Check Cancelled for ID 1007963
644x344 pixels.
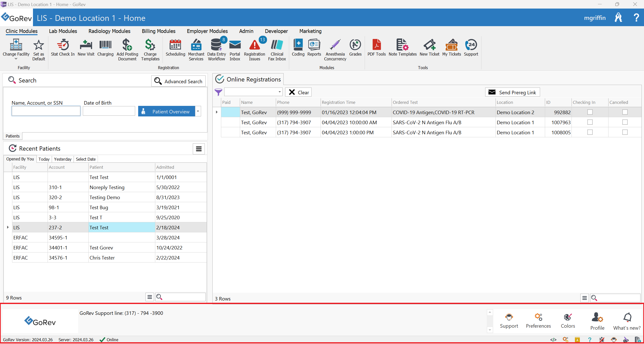(x=625, y=122)
